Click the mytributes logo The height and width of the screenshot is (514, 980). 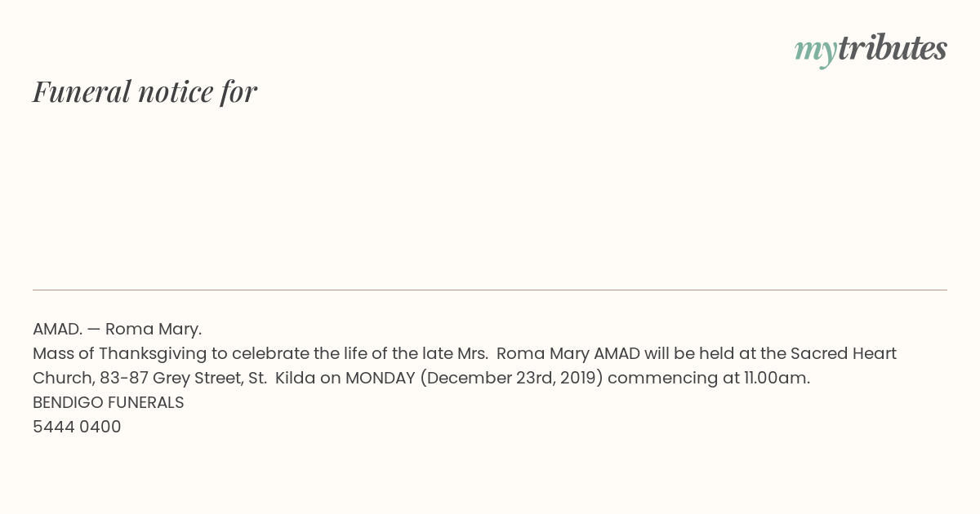click(871, 50)
